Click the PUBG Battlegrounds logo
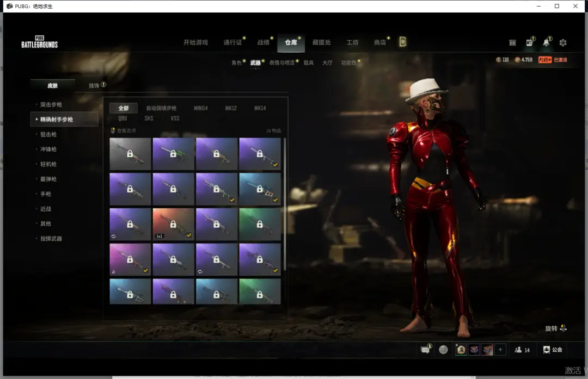The width and height of the screenshot is (588, 379). tap(39, 42)
